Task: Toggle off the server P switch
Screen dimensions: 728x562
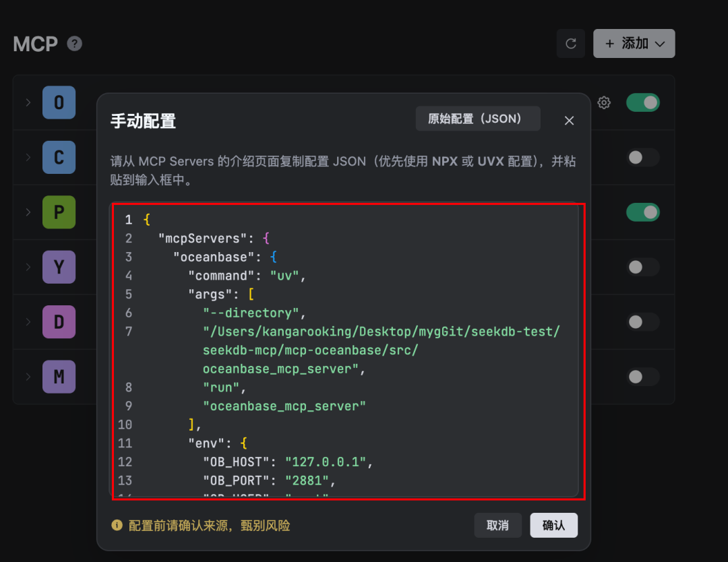Action: [x=642, y=212]
